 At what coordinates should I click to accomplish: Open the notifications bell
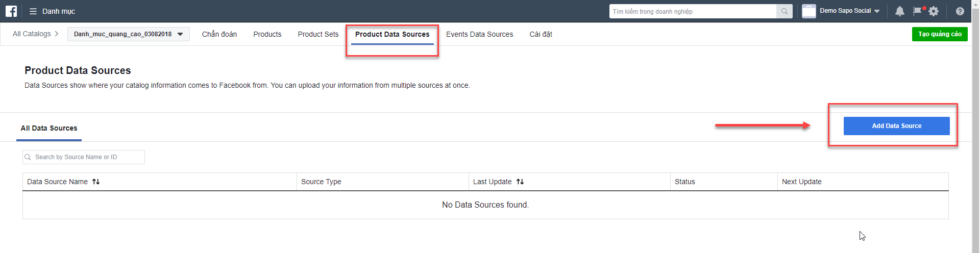(900, 11)
